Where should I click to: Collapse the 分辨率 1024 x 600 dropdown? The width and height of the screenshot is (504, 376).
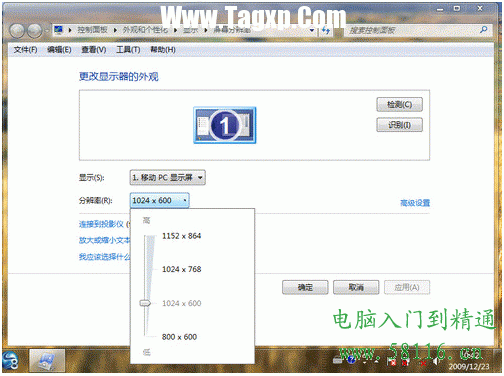[x=159, y=201]
